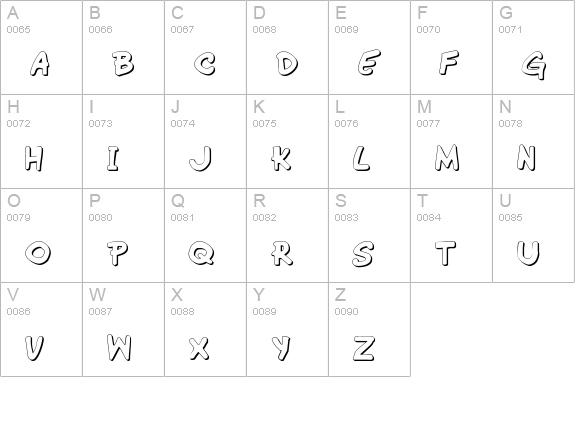Click the glyph preview for letter A
The width and height of the screenshot is (575, 421).
pyautogui.click(x=40, y=64)
